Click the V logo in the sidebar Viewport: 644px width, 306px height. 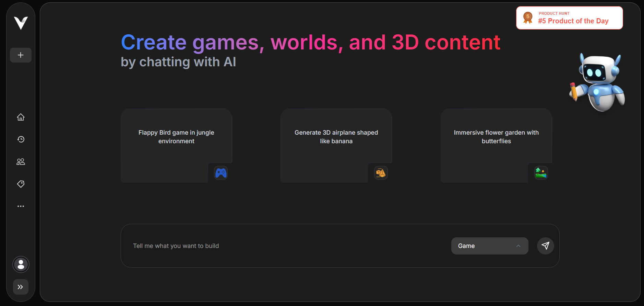click(x=21, y=23)
